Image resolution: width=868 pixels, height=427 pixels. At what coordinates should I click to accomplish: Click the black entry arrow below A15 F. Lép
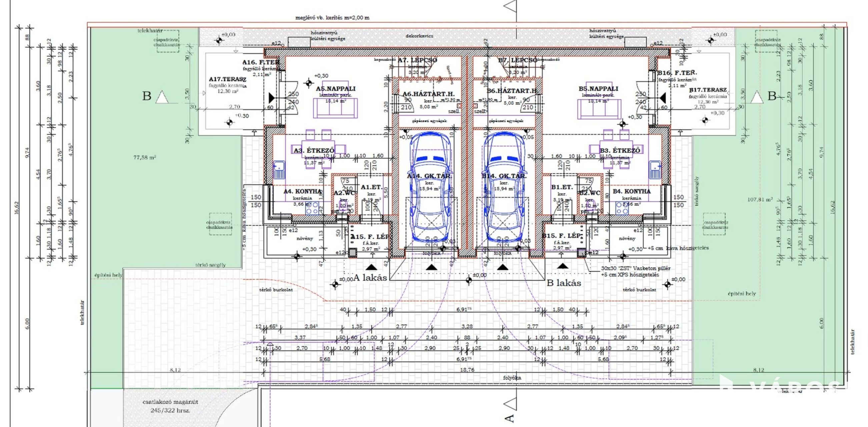click(371, 267)
